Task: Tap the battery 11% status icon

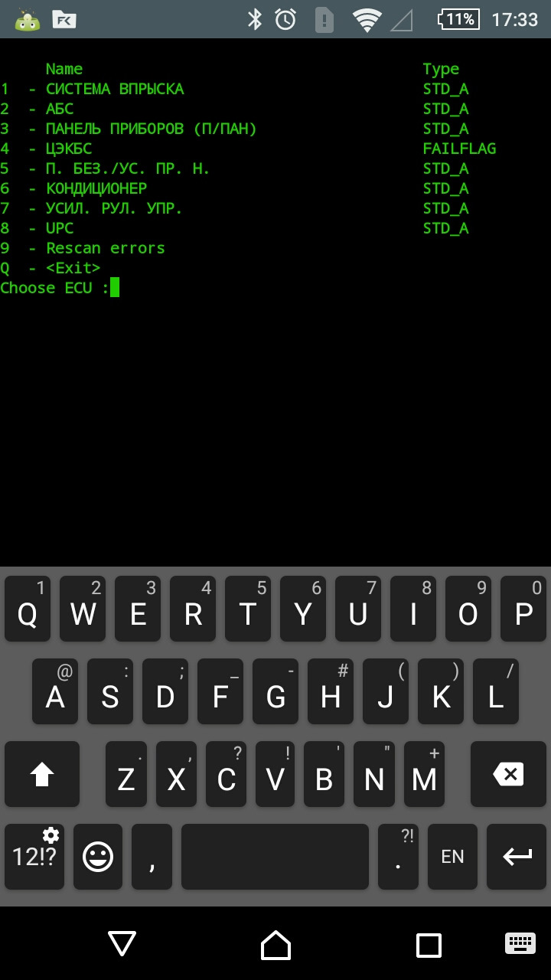Action: point(459,19)
